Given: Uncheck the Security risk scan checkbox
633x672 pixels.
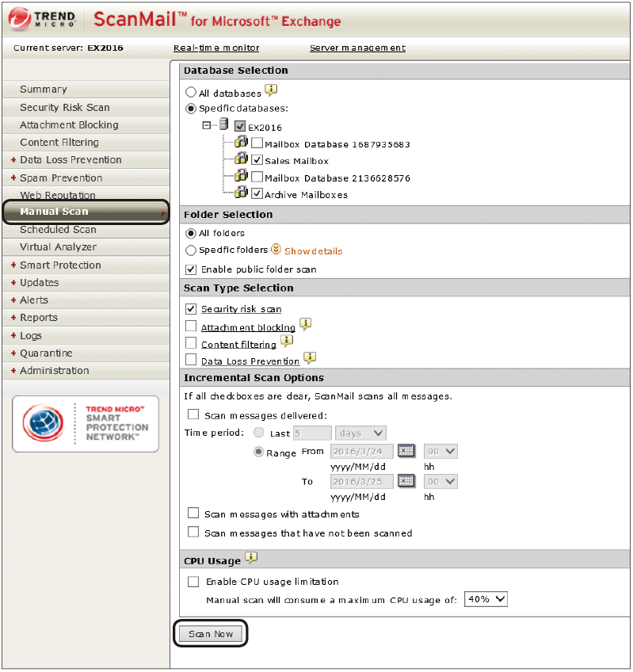Looking at the screenshot, I should pyautogui.click(x=191, y=308).
